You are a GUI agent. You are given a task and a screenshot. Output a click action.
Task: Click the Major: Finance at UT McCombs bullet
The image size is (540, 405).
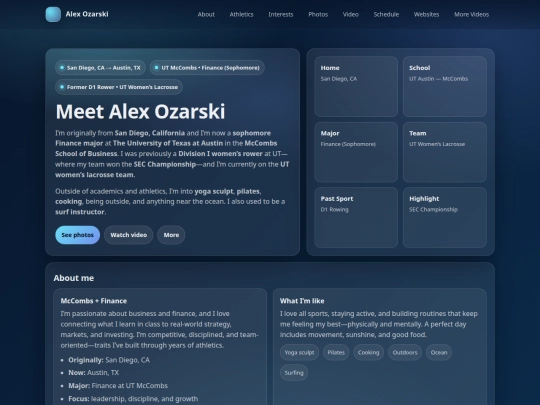pos(118,386)
